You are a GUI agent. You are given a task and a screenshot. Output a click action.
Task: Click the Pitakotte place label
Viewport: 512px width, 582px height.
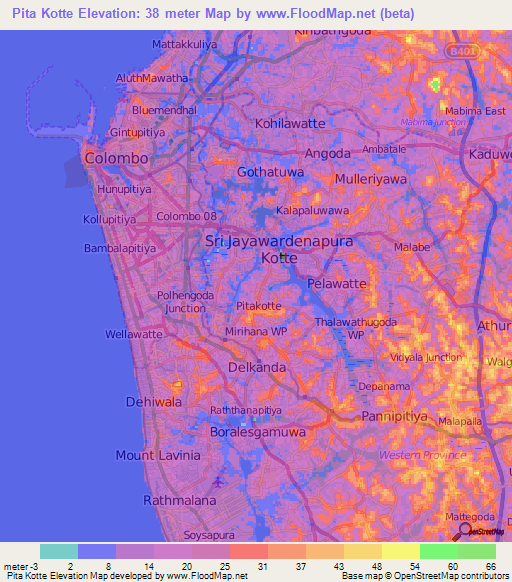tap(259, 306)
